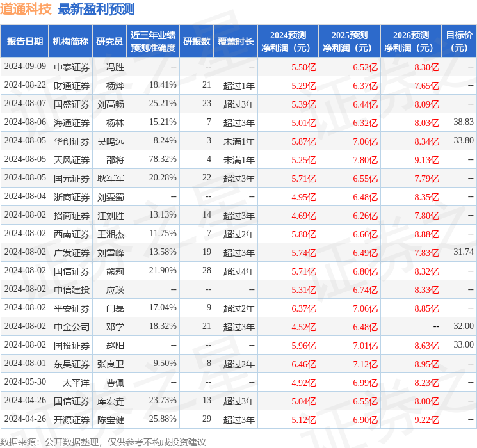477x448 pixels.
Task: Click the 研报数 column header
Action: 197,42
